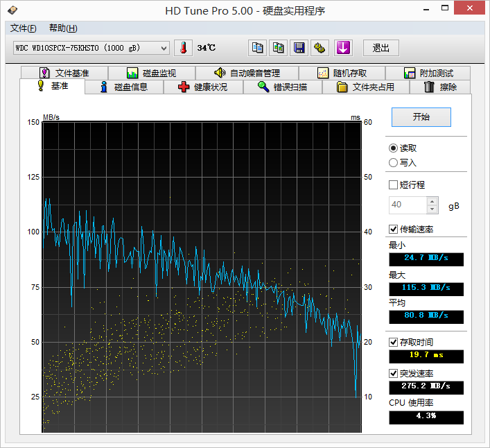Toggle the 传输速率 transfer rate checkbox
This screenshot has width=490, height=448.
(394, 230)
